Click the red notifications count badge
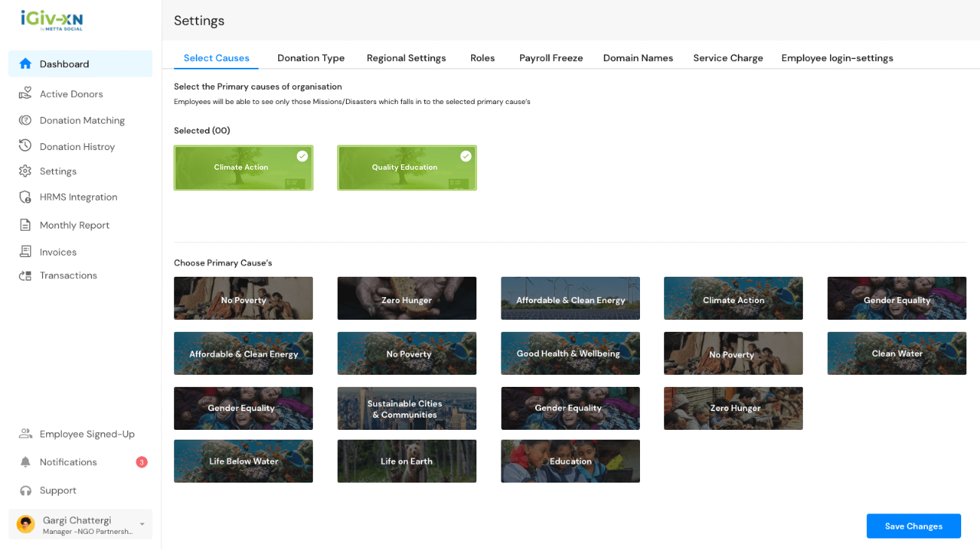Image resolution: width=980 pixels, height=549 pixels. (x=142, y=462)
